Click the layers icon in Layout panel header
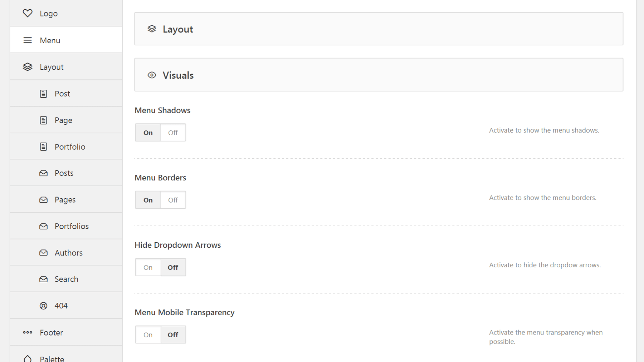The image size is (644, 362). coord(152,29)
